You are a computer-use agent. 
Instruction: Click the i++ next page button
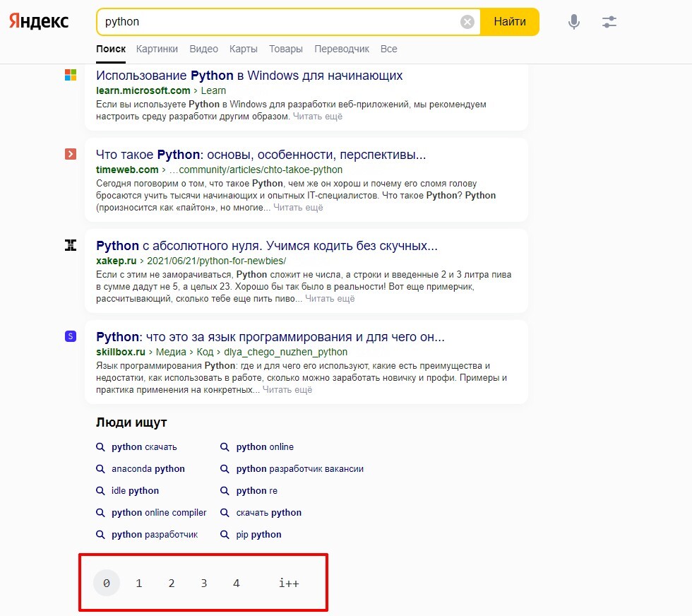[x=289, y=584]
